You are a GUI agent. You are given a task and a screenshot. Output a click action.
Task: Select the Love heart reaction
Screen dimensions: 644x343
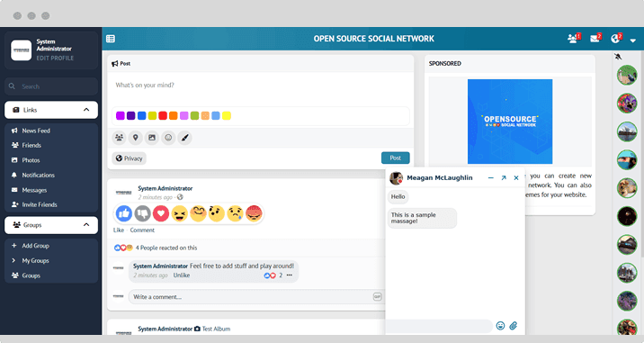click(x=161, y=213)
